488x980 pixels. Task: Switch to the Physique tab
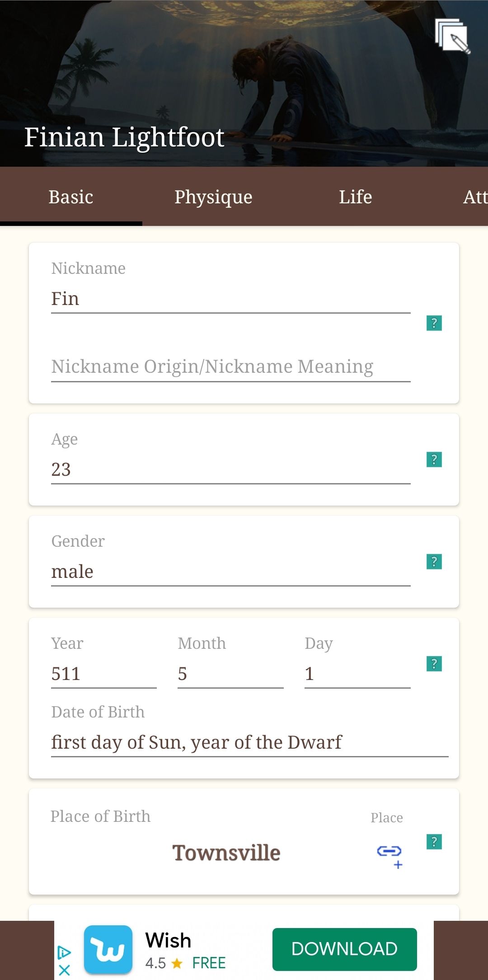(213, 197)
